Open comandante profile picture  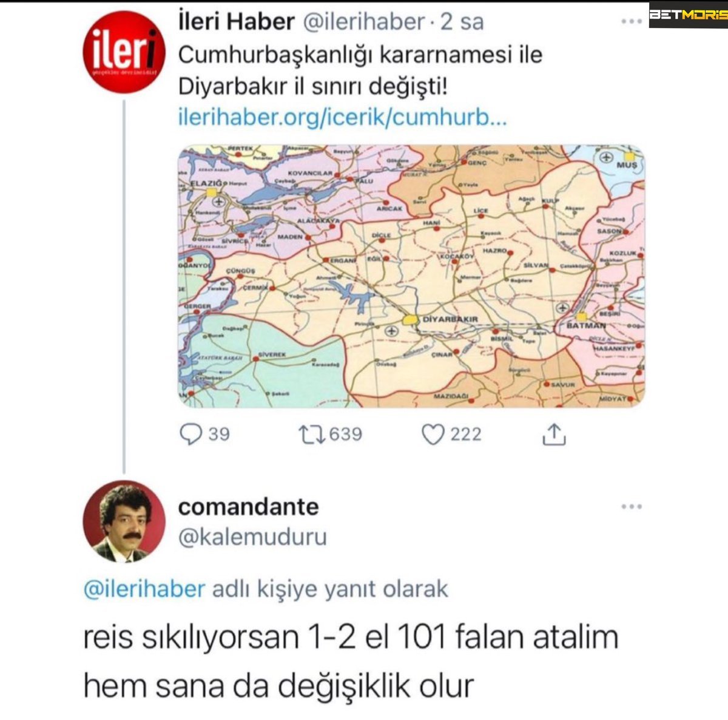point(124,521)
